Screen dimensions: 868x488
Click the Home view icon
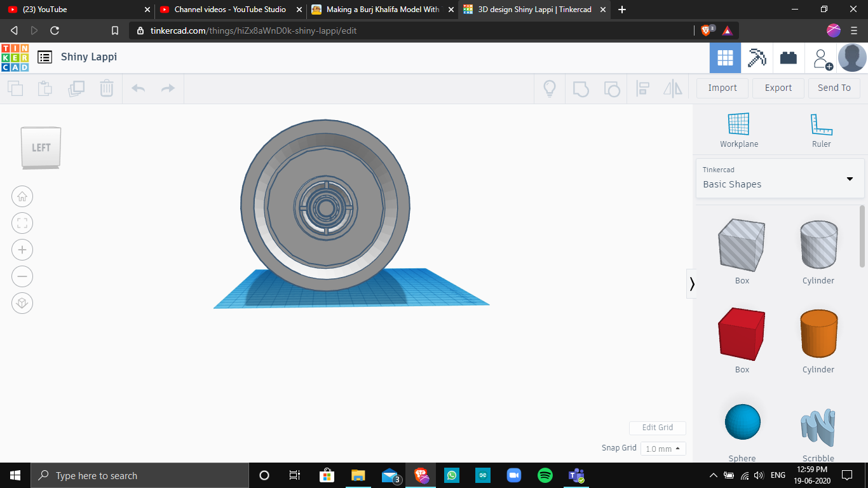click(x=22, y=196)
